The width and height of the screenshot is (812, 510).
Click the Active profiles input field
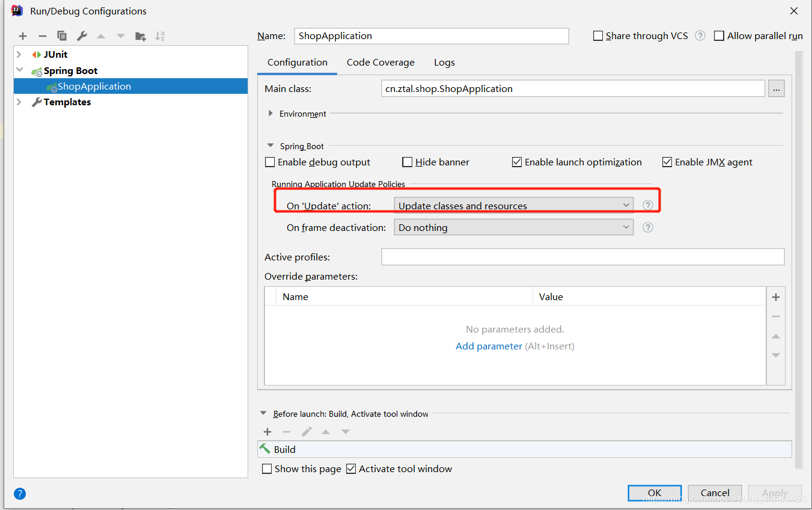click(x=583, y=257)
